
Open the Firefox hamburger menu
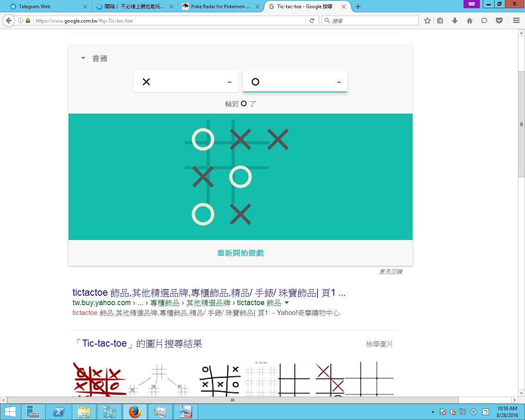point(516,21)
